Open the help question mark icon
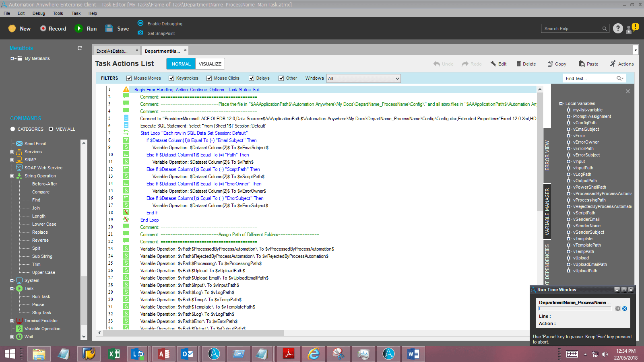 point(618,29)
